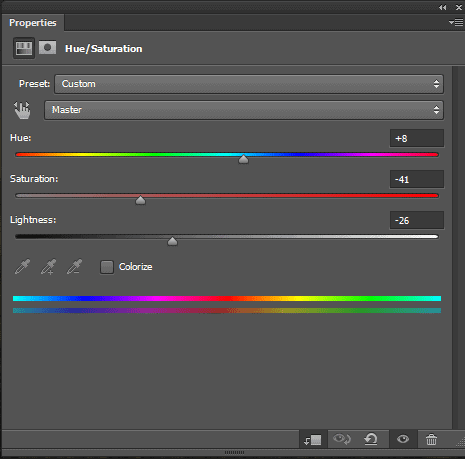Select the Add to Sample eyedropper

click(x=48, y=267)
